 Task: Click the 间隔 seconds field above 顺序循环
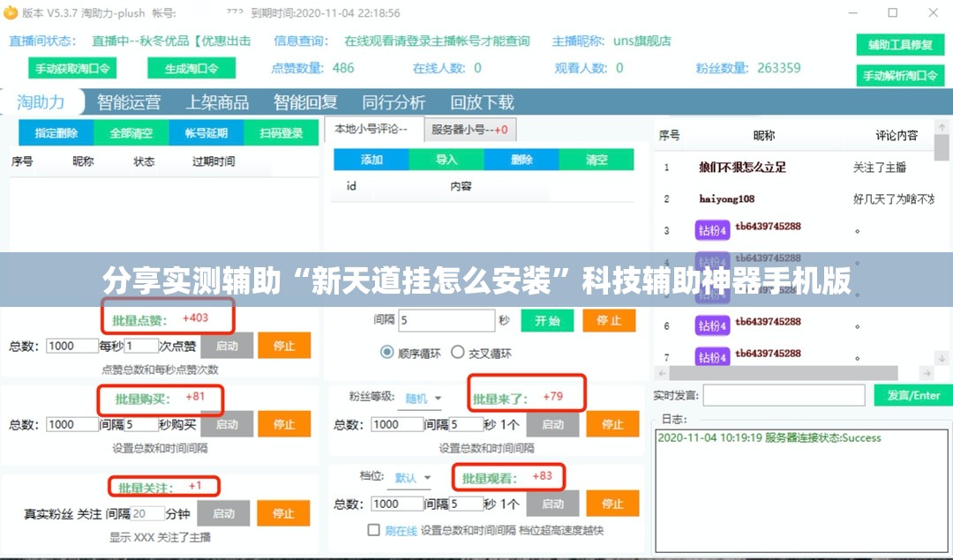(446, 320)
